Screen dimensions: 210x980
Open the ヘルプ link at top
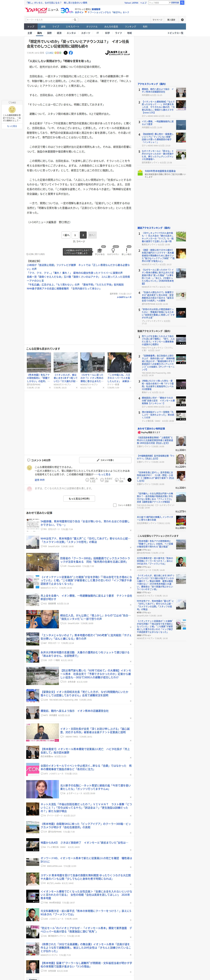point(143,3)
